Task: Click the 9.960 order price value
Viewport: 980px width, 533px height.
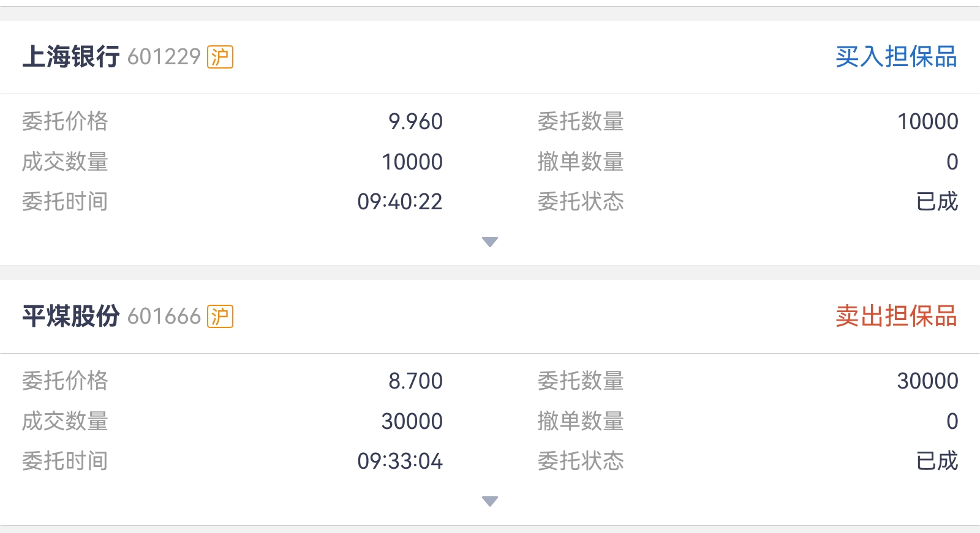Action: [415, 122]
